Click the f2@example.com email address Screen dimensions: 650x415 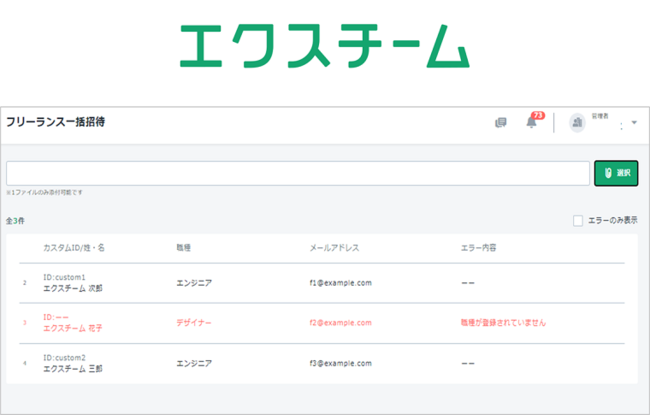coord(341,323)
